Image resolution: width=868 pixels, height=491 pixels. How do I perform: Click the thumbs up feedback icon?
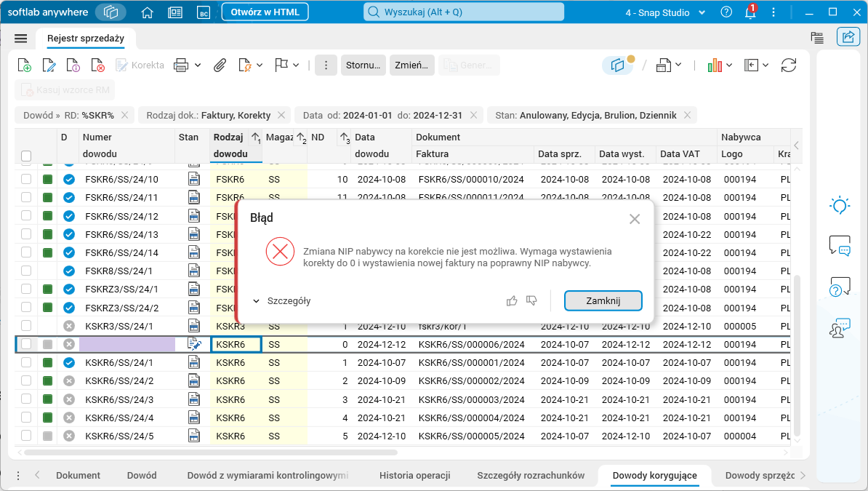512,300
